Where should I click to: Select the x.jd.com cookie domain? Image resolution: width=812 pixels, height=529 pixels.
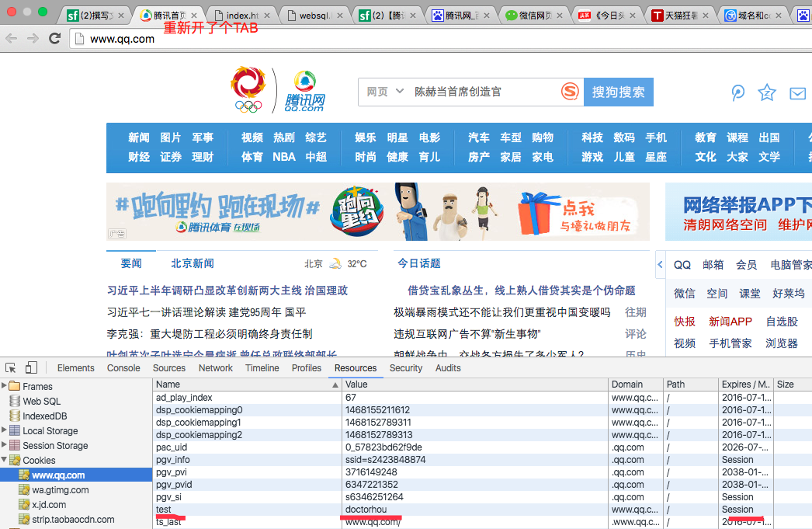[49, 505]
